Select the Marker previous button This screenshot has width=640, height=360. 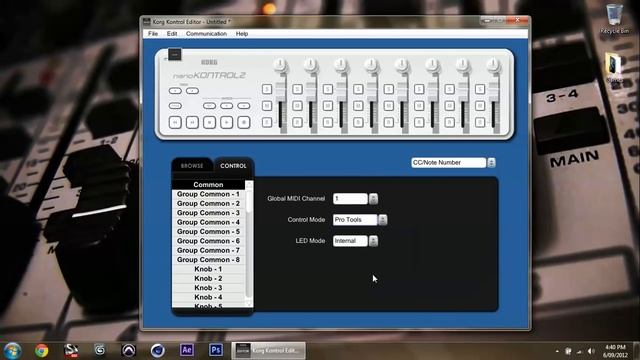point(227,106)
